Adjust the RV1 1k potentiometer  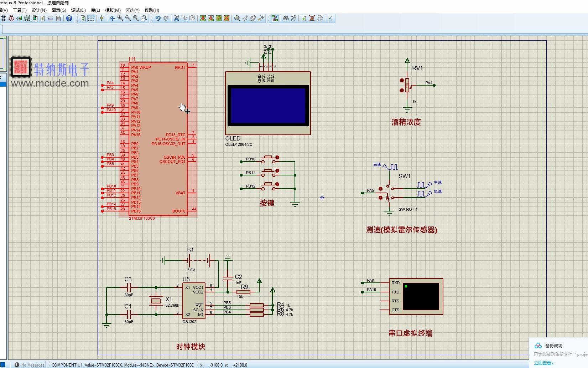tap(406, 86)
